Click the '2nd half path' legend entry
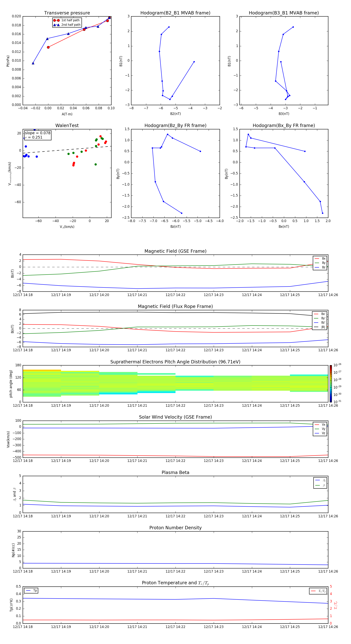Image resolution: width=351 pixels, height=644 pixels. pos(67,25)
